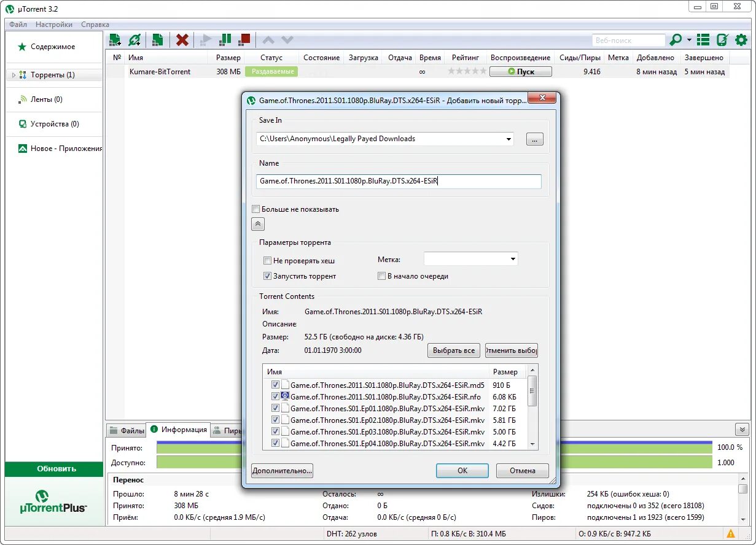Click the Отмена button

tap(523, 471)
